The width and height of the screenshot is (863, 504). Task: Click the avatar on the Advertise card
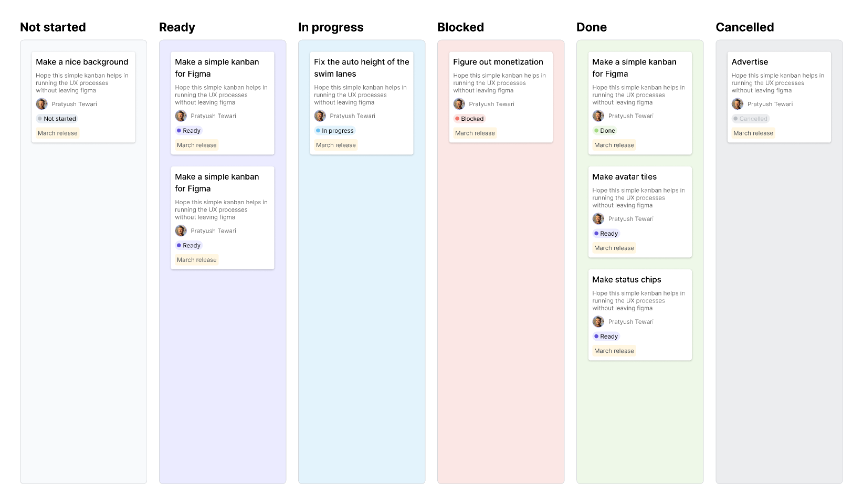pos(737,104)
